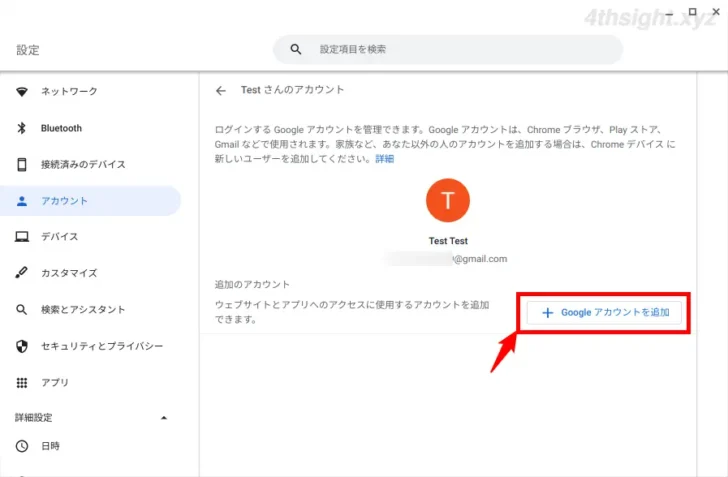Click the clock icon beside 日時

tap(22, 446)
